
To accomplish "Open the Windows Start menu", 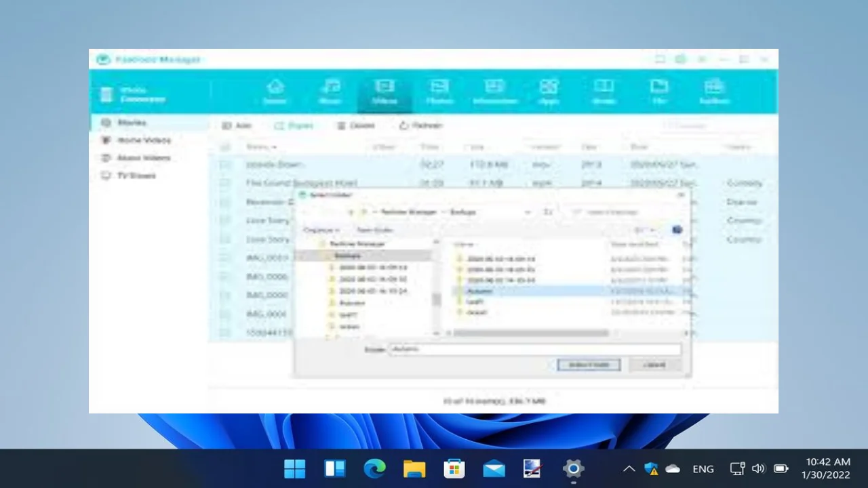I will coord(295,468).
